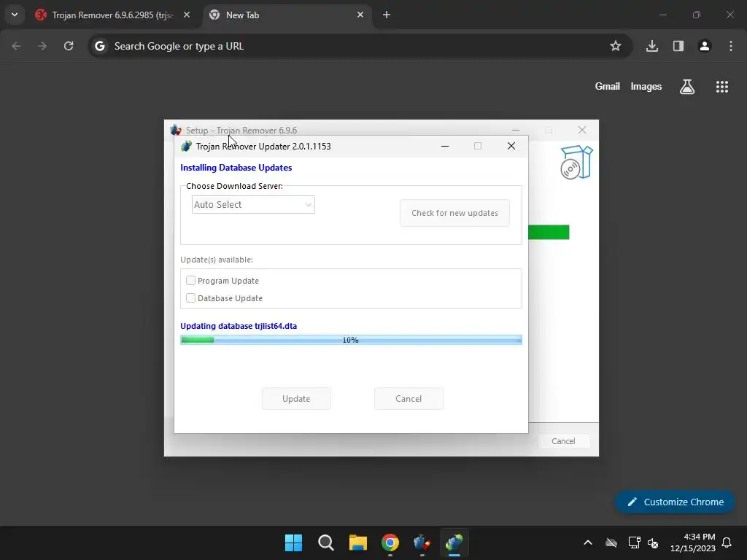This screenshot has width=747, height=560.
Task: Click the Updating database trjlist64.dta status text
Action: click(x=239, y=326)
